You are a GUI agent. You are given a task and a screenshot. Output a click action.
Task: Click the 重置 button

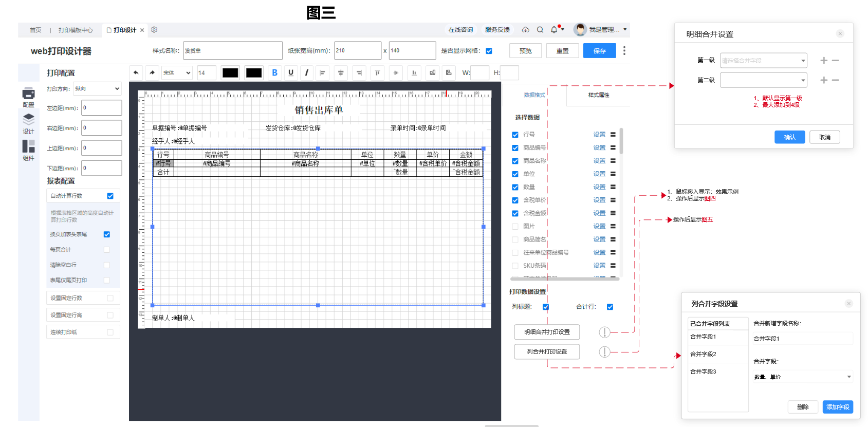coord(563,51)
